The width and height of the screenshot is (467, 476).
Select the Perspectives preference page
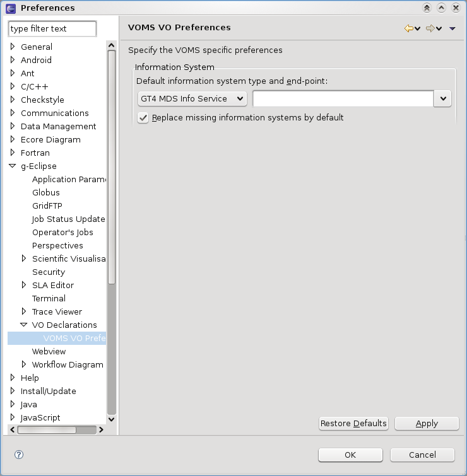(x=57, y=246)
